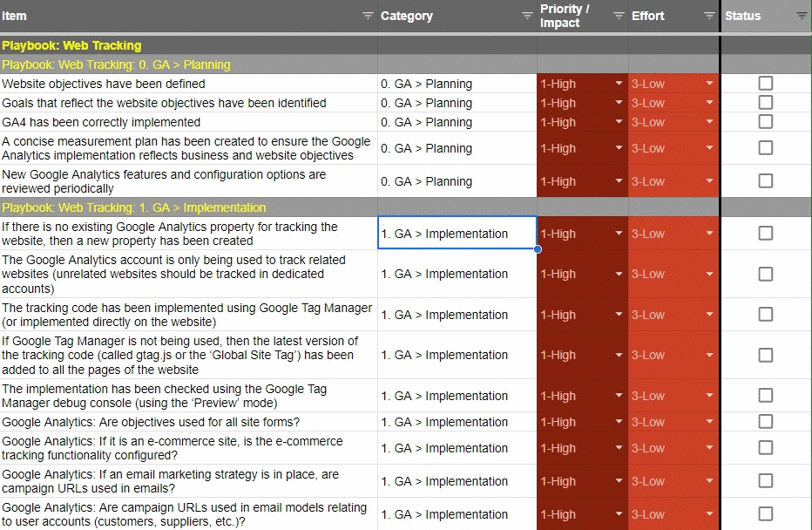Open effort dropdown for 'New Google Analytics features' row
Image resolution: width=812 pixels, height=530 pixels.
pos(709,180)
